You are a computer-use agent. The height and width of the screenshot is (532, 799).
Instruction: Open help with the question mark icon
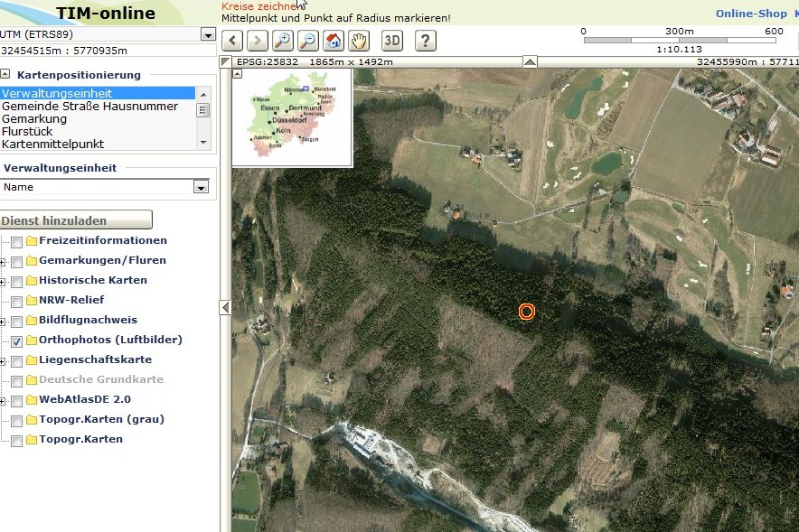426,41
